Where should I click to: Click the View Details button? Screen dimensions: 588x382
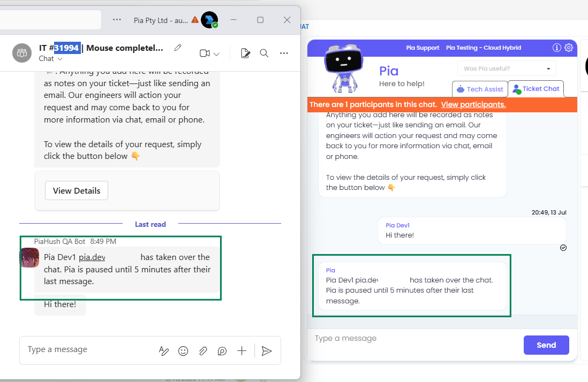pyautogui.click(x=77, y=190)
